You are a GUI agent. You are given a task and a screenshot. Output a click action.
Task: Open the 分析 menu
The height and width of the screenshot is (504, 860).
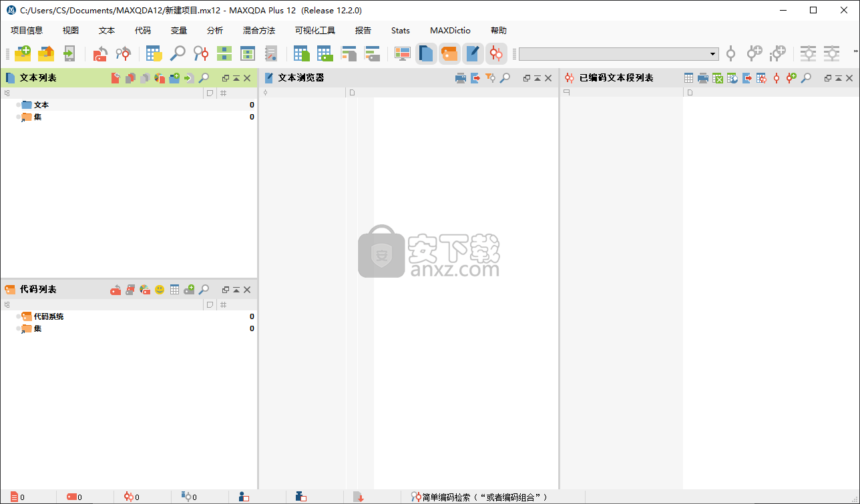tap(215, 31)
